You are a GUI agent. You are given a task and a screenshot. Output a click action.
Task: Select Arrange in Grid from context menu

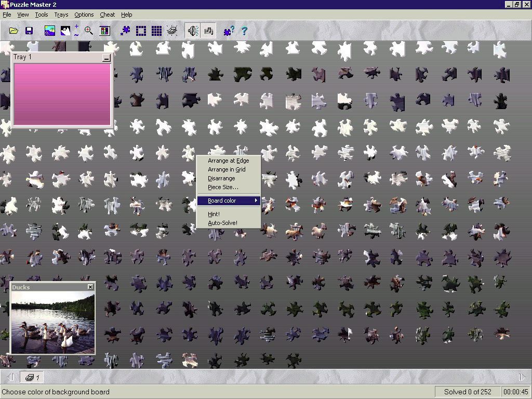click(227, 169)
